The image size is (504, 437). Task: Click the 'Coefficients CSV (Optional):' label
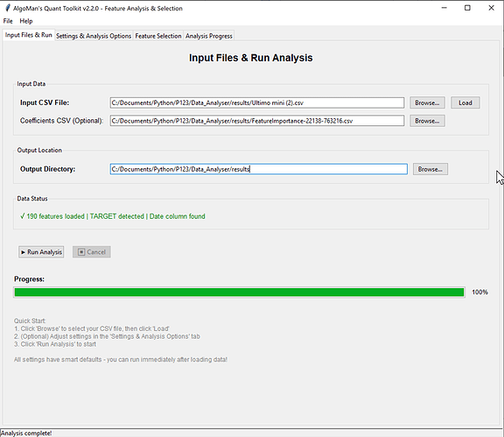(62, 121)
